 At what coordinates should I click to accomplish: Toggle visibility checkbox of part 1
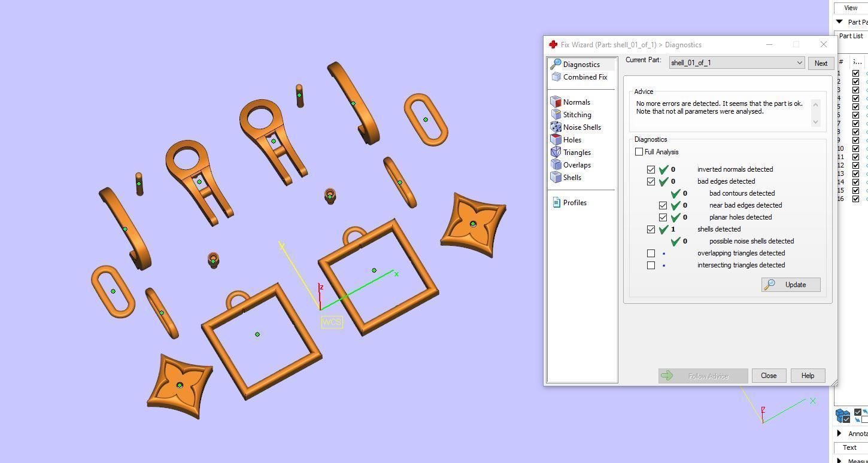coord(855,74)
